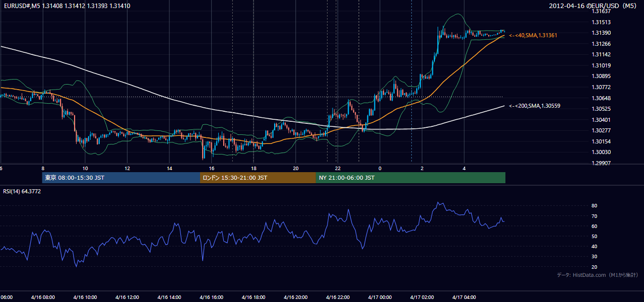Click hour label 18 under the price chart
The width and height of the screenshot is (644, 302).
pos(254,169)
